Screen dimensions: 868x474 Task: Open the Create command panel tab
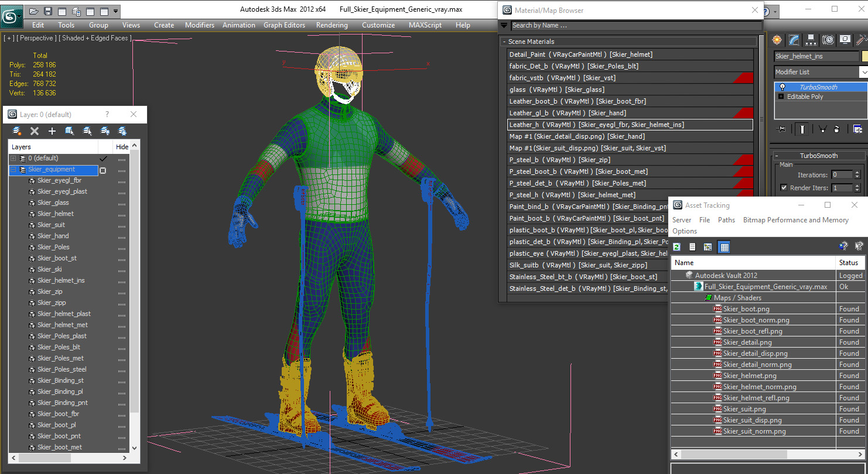click(x=777, y=40)
